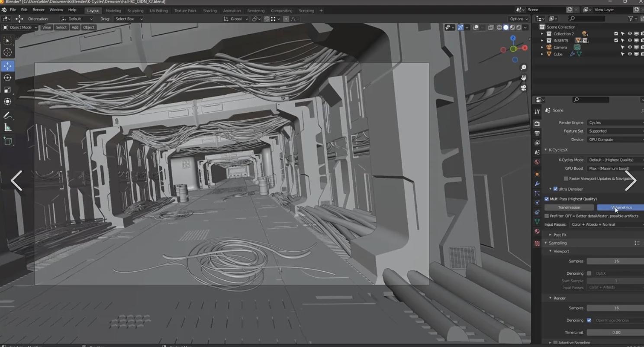Activate the Rotate tool
Screen dimensions: 644x347
click(x=8, y=78)
